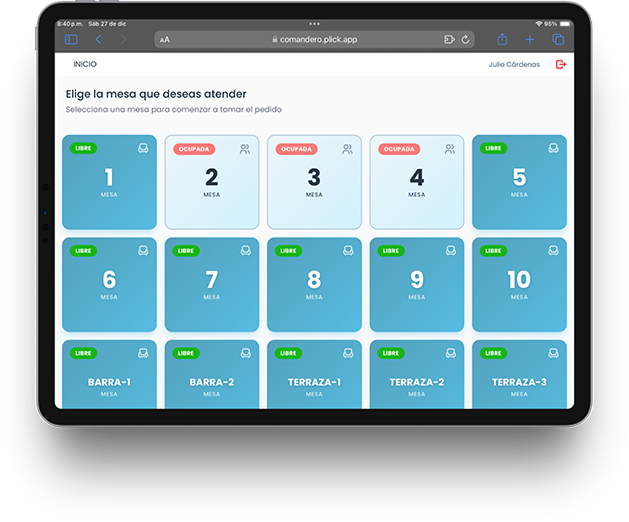The image size is (629, 522).
Task: Select the BARRA-1 table card
Action: 109,374
